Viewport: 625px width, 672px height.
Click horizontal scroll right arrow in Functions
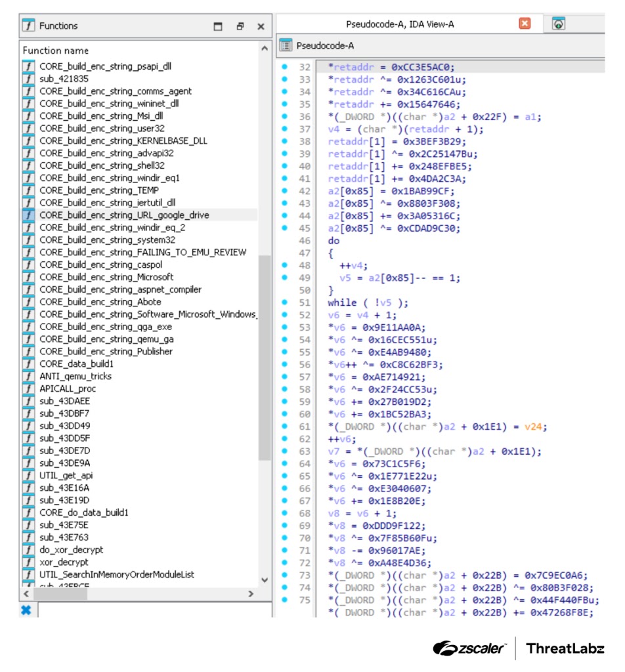click(x=251, y=594)
